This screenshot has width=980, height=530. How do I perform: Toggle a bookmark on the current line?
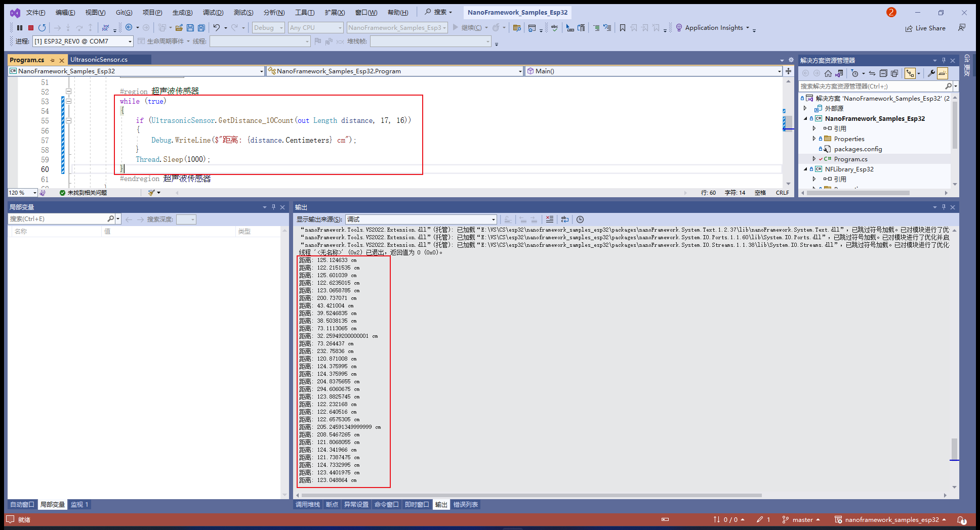(623, 28)
